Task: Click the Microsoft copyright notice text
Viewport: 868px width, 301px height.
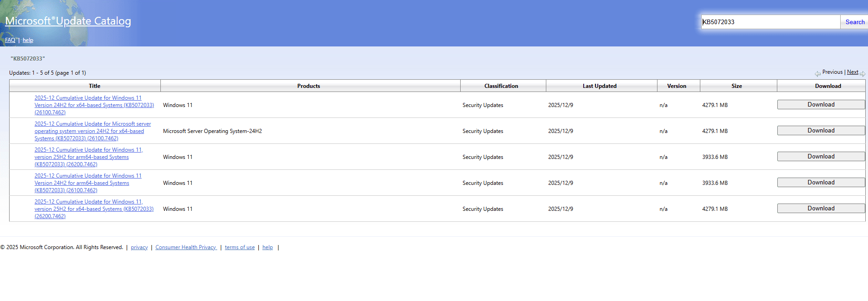Action: [x=62, y=247]
